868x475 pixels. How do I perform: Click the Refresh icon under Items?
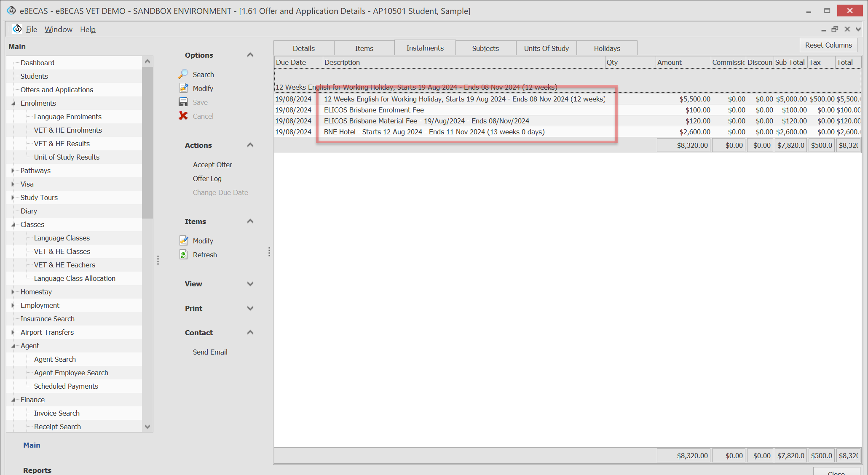coord(183,254)
